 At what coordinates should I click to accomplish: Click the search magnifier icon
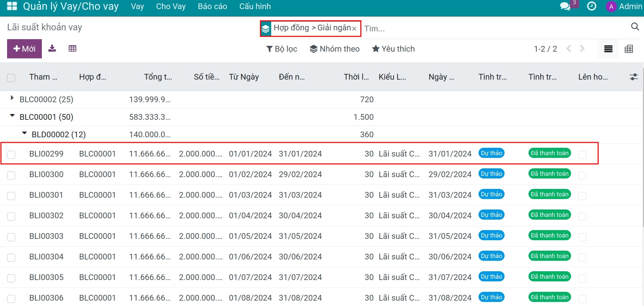tap(635, 27)
